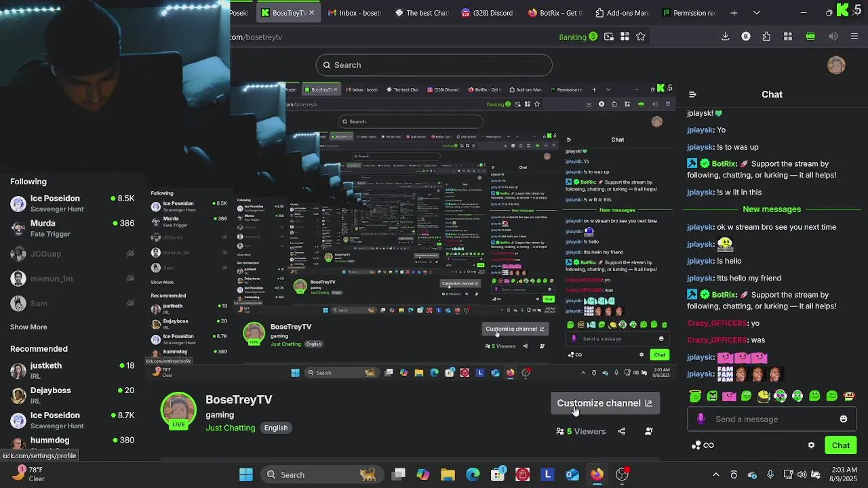Expand Following list with Show More
The height and width of the screenshot is (488, 868).
pyautogui.click(x=28, y=327)
